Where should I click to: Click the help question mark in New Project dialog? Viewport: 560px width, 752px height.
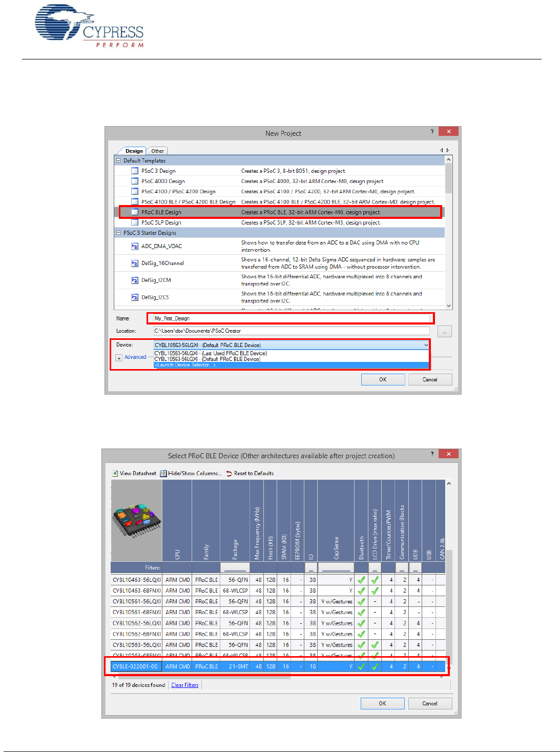(432, 131)
